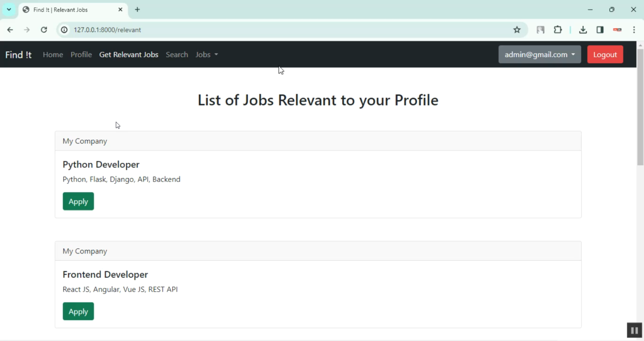The height and width of the screenshot is (341, 644).
Task: Open Chrome three-dot menu
Action: coord(634,30)
